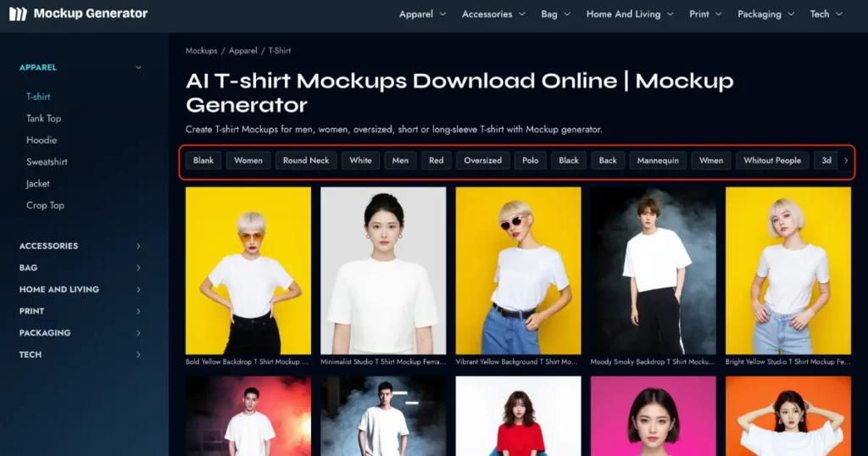Screen dimensions: 868x456
Task: Open the Bag menu in header
Action: [555, 14]
